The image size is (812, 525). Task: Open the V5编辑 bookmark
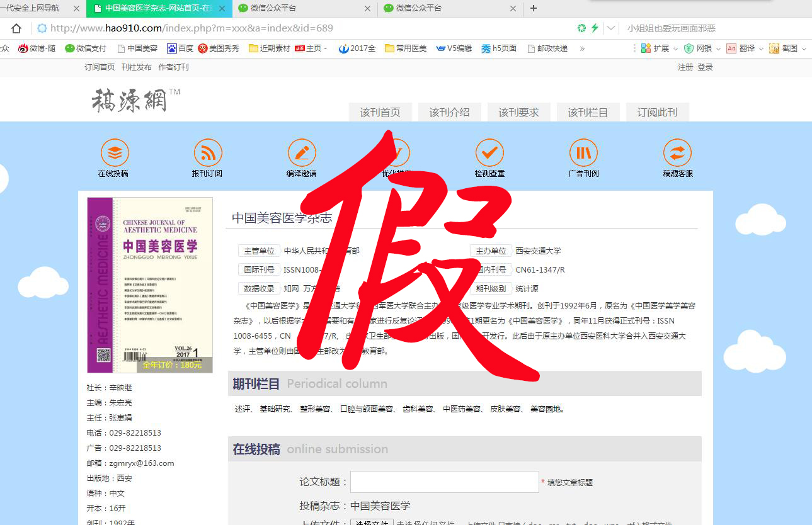point(454,48)
